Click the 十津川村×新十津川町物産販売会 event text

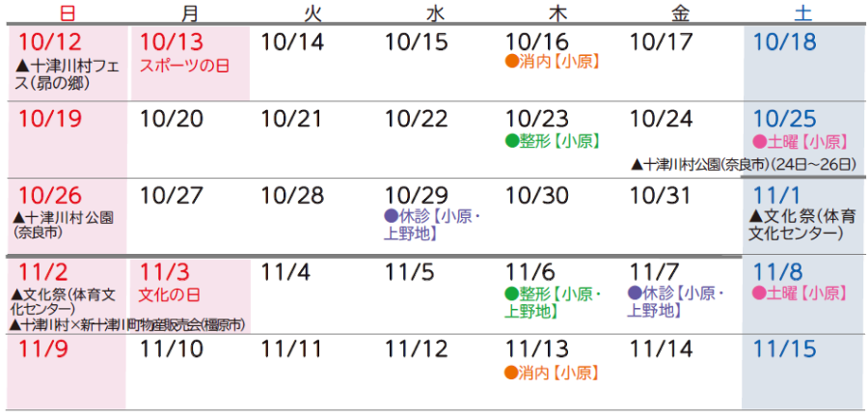(x=127, y=324)
